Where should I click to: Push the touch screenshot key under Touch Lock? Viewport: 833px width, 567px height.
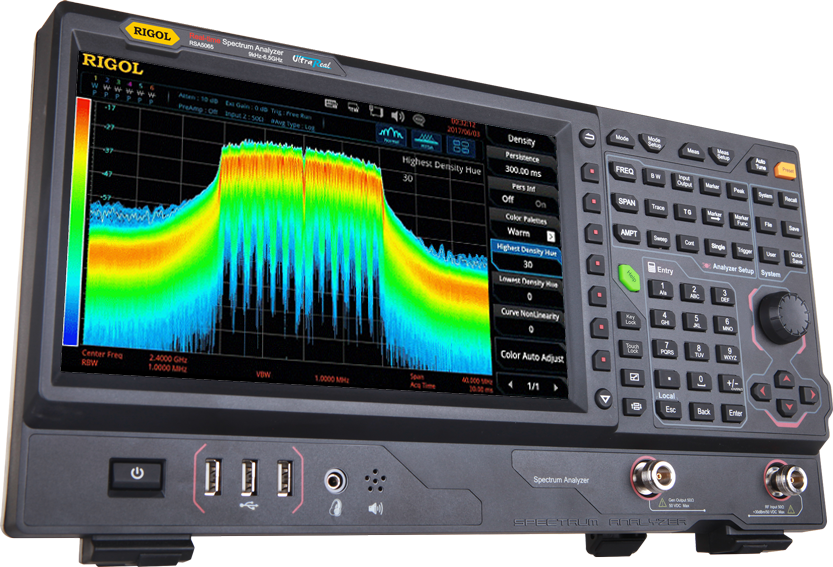click(x=633, y=377)
